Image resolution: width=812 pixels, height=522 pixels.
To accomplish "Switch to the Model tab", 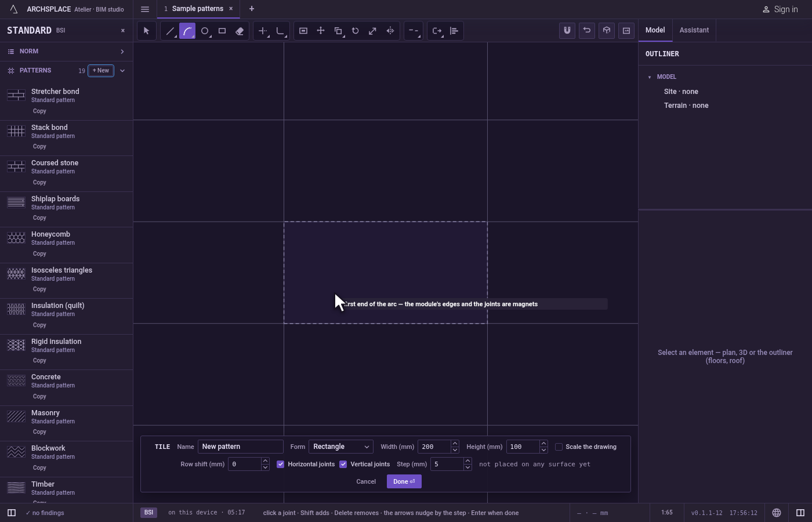I will point(655,30).
